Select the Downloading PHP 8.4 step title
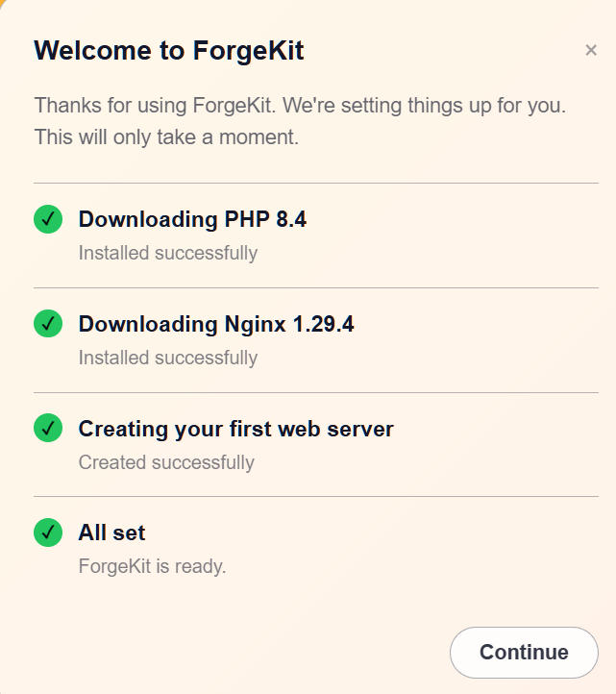Image resolution: width=616 pixels, height=694 pixels. (x=192, y=219)
